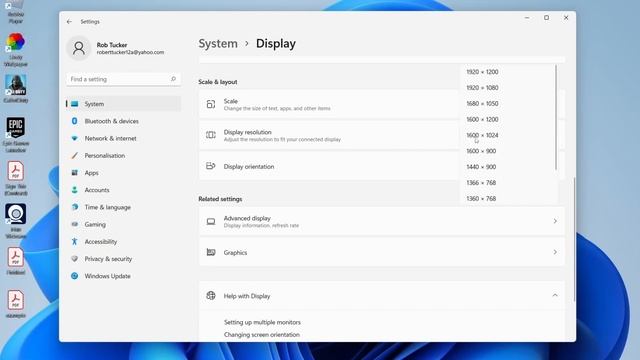Click the Time & language globe icon
640x360 pixels.
coord(75,207)
